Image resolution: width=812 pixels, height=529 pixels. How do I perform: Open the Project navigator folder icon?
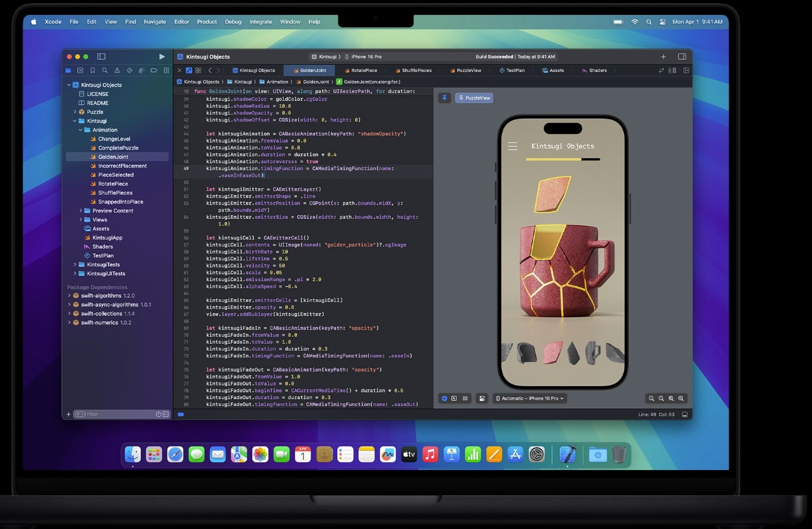[68, 70]
